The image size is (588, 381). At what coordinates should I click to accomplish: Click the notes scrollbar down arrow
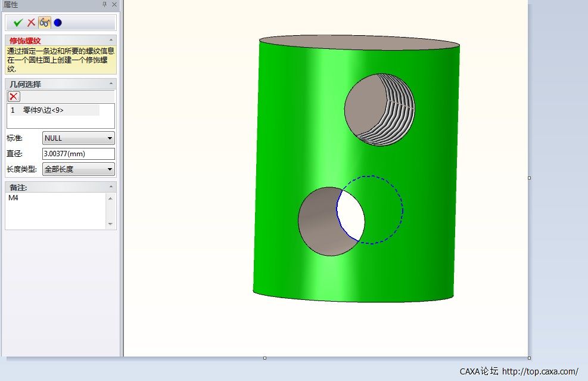110,224
